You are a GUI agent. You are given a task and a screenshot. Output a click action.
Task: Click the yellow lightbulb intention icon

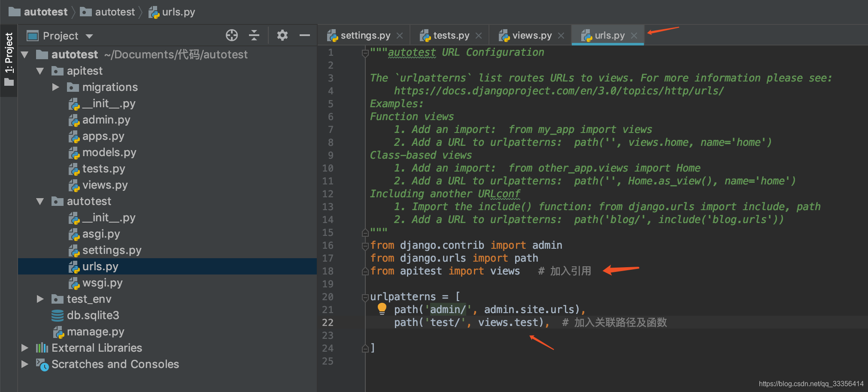coord(382,309)
